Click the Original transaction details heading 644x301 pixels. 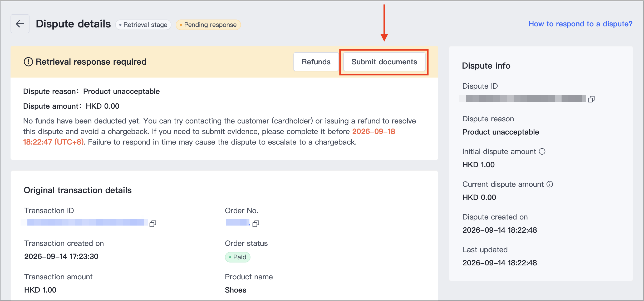click(x=78, y=190)
